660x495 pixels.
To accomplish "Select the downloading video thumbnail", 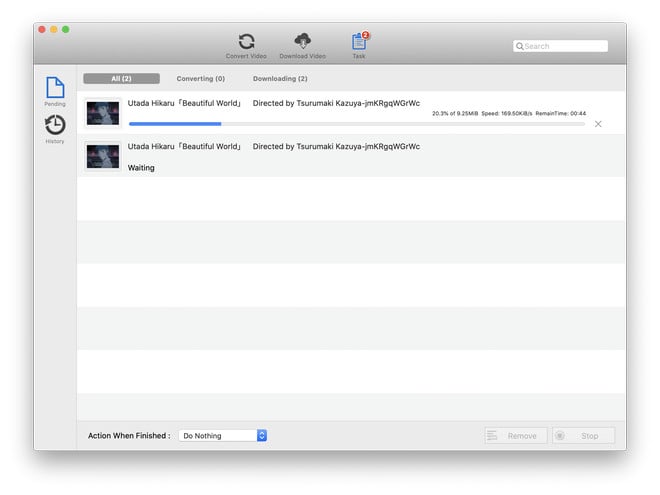I will 103,113.
